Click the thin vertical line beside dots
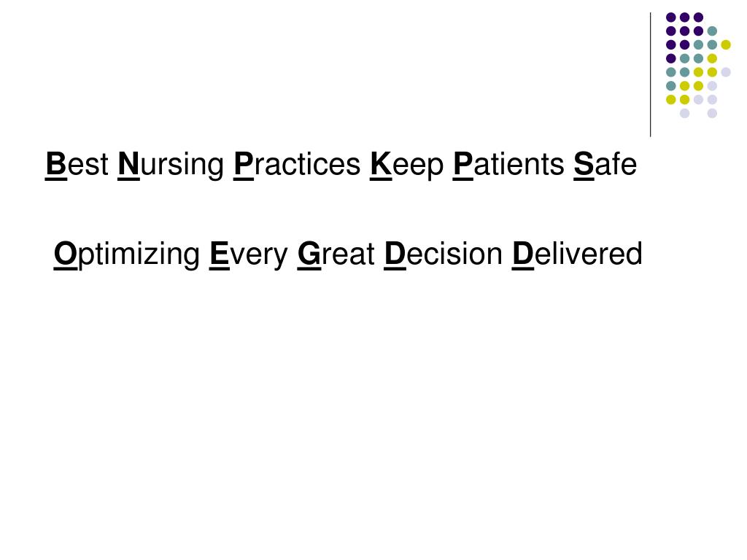This screenshot has height=560, width=747. point(650,75)
